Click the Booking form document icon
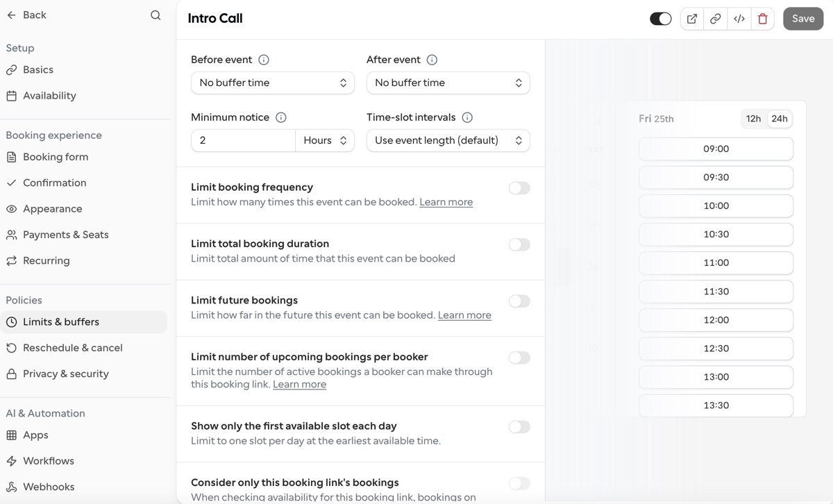The width and height of the screenshot is (833, 504). coord(11,157)
